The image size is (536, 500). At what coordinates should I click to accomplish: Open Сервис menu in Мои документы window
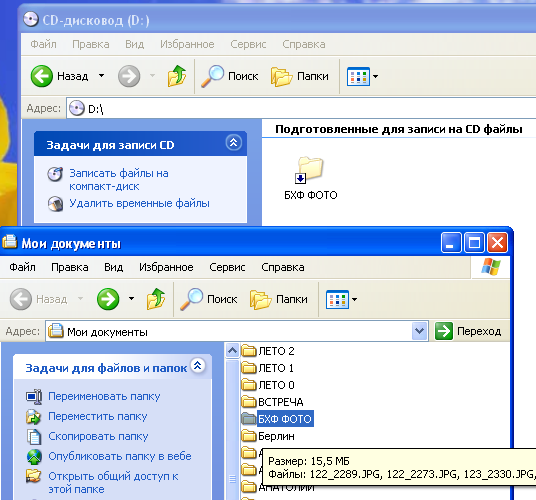click(227, 267)
